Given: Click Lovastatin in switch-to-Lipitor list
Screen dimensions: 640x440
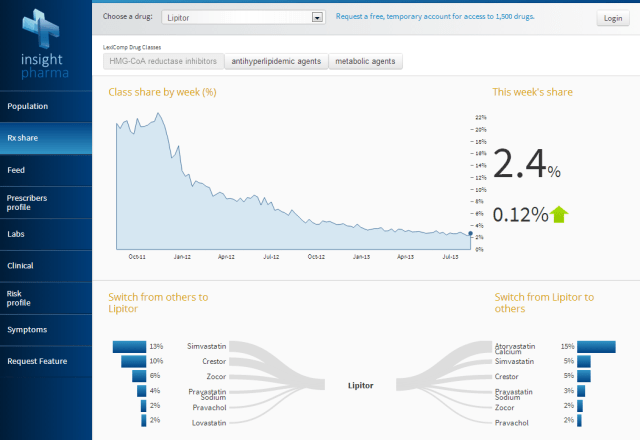Looking at the screenshot, I should [209, 423].
